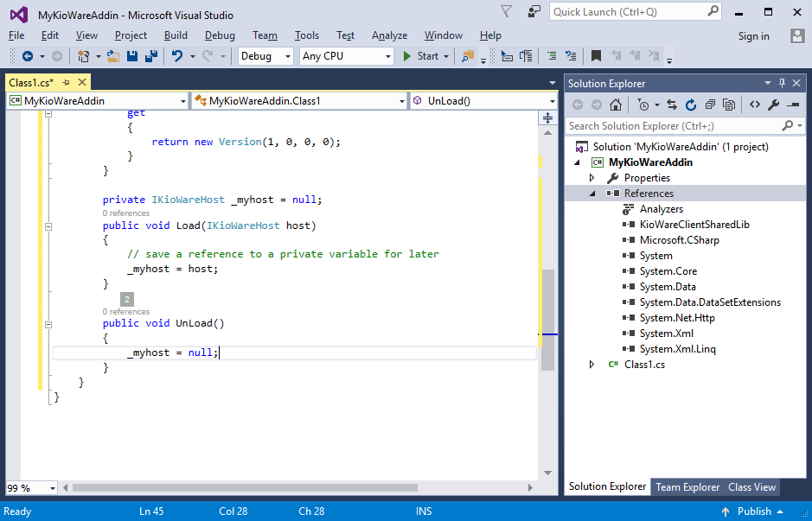The width and height of the screenshot is (812, 521).
Task: Collapse the References node in Solution Explorer
Action: click(x=591, y=194)
